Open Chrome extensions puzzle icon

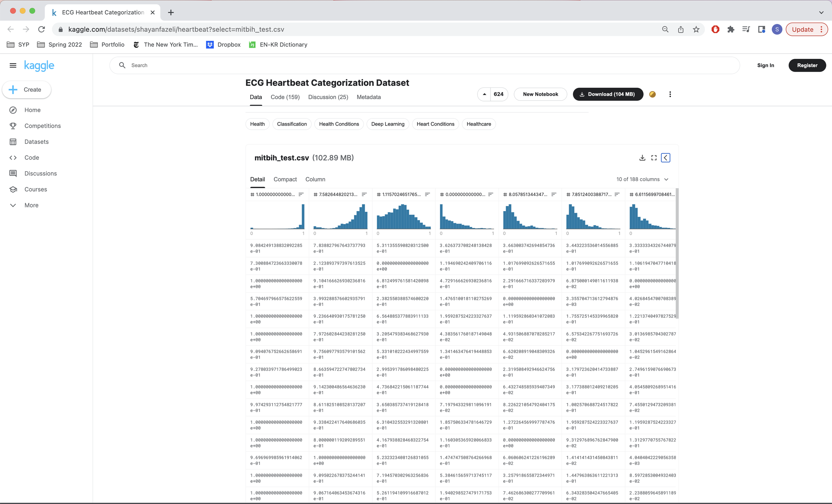731,29
